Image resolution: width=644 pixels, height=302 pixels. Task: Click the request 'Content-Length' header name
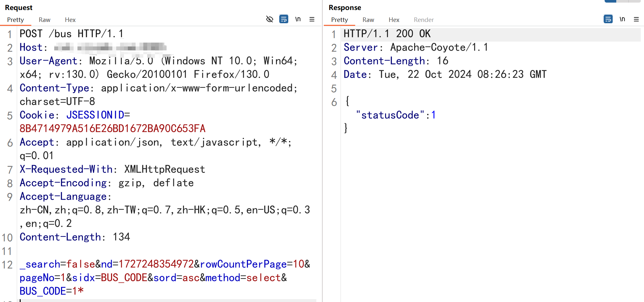click(60, 237)
